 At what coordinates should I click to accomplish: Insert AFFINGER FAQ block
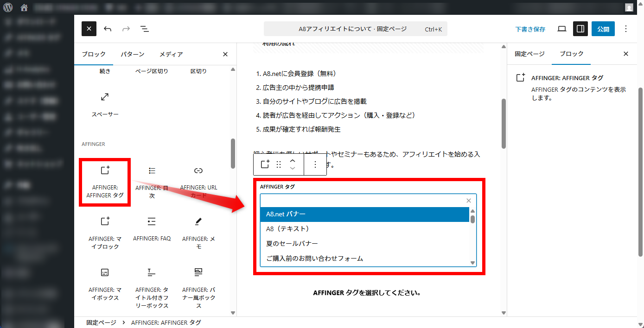coord(152,230)
